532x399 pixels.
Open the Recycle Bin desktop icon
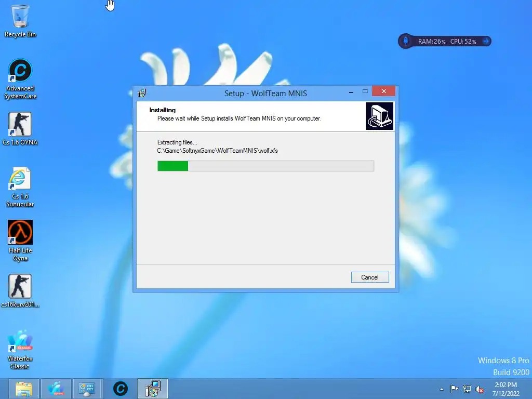(20, 21)
